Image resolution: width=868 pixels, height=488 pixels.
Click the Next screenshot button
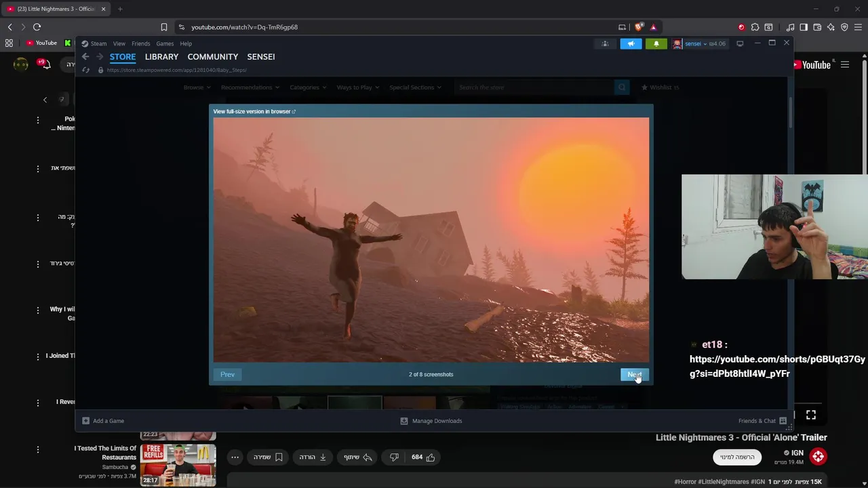pos(634,374)
